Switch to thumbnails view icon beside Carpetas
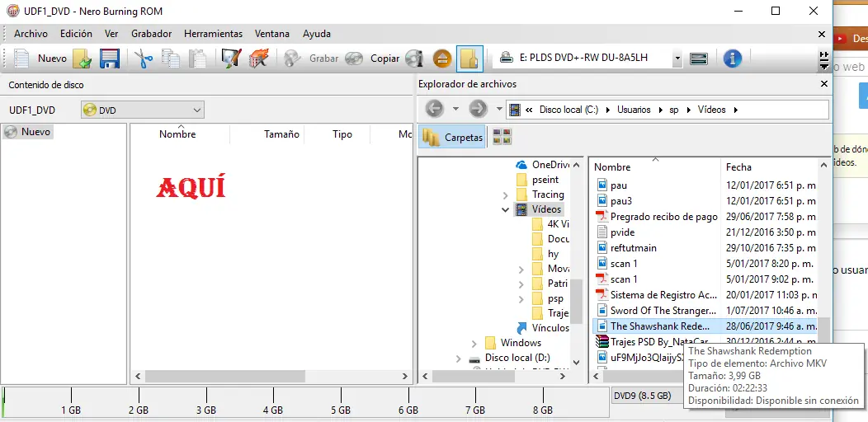Viewport: 868px width, 422px height. click(502, 137)
